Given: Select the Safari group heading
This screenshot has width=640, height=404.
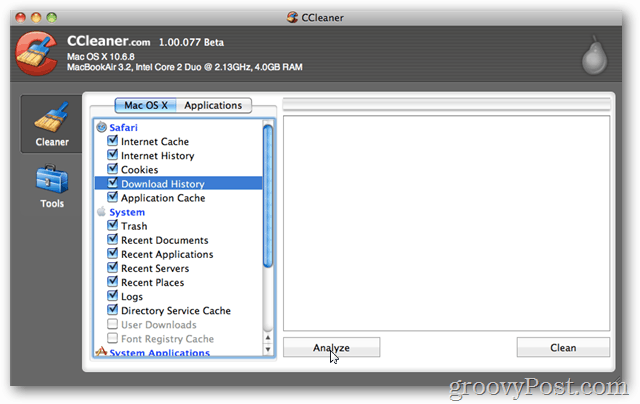Looking at the screenshot, I should pyautogui.click(x=123, y=128).
